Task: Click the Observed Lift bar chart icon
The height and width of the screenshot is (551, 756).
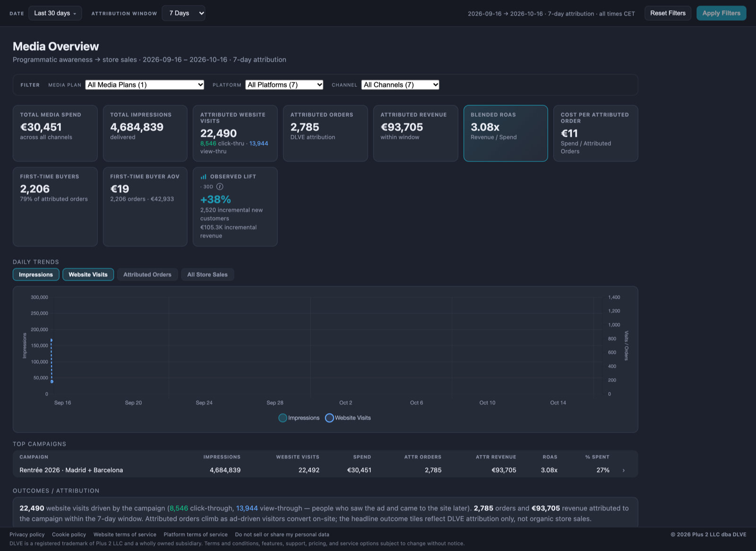Action: 203,177
